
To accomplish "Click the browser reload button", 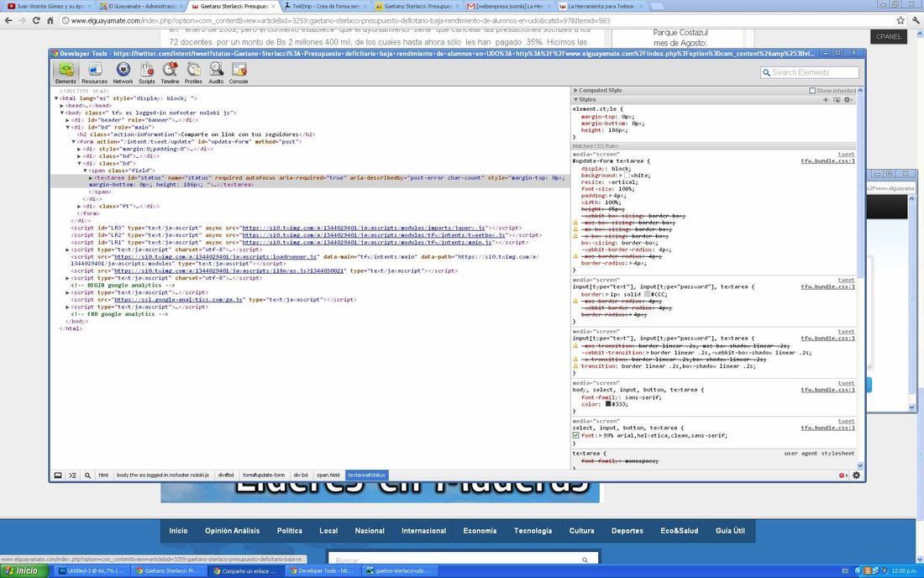I will pos(36,21).
